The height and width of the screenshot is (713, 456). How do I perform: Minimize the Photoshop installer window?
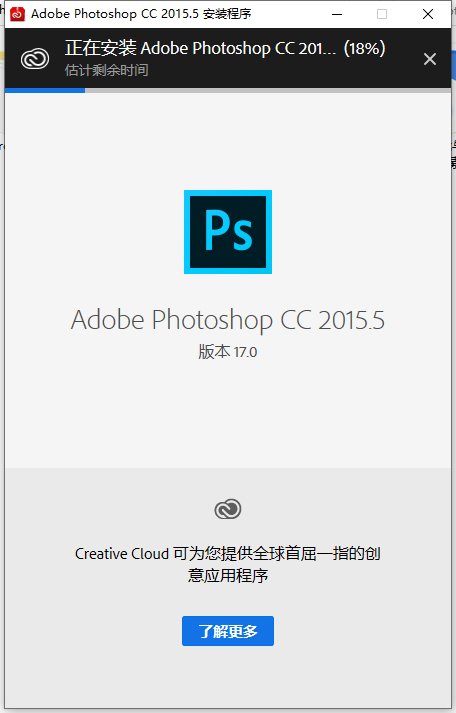point(337,14)
